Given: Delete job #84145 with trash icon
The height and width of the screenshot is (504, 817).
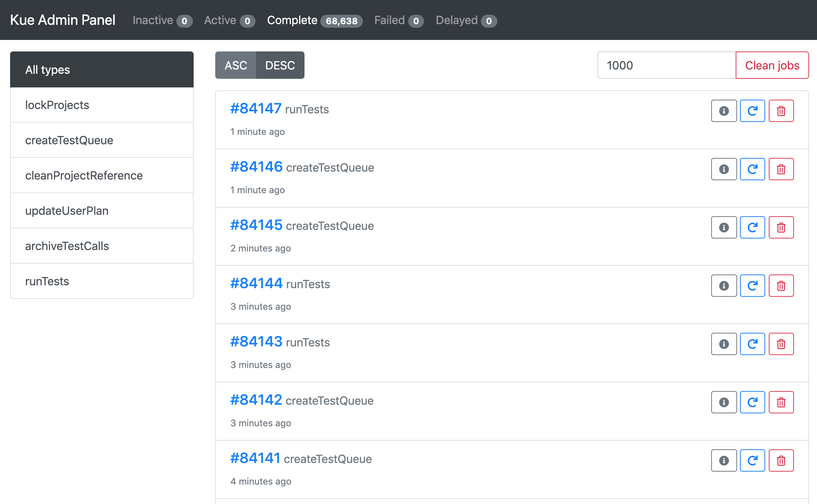Looking at the screenshot, I should [x=781, y=227].
